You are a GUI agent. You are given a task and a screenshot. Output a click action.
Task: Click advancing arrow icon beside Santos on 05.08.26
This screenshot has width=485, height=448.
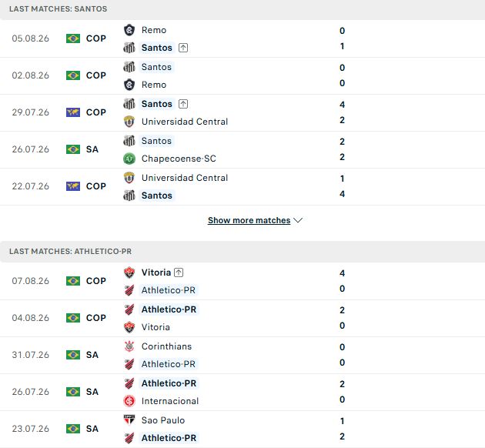point(183,48)
